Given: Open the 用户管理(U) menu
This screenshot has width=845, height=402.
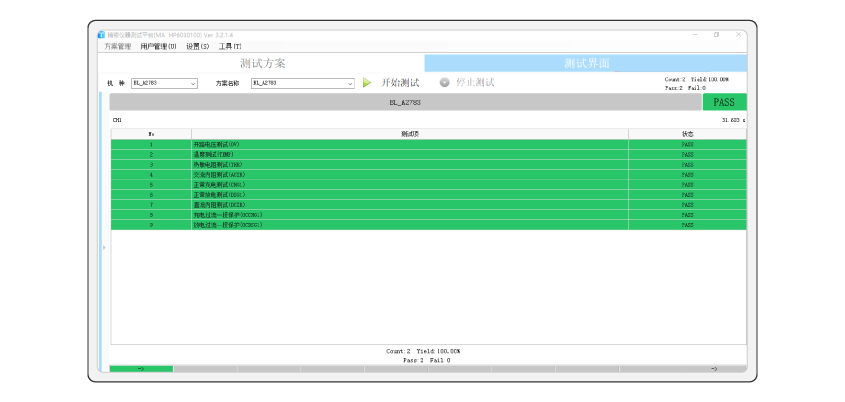Looking at the screenshot, I should [158, 46].
